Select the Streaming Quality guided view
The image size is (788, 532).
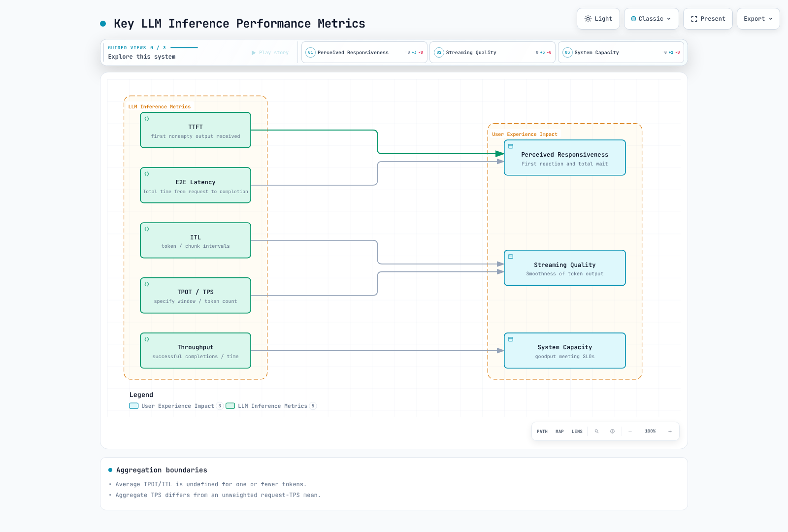click(x=492, y=52)
